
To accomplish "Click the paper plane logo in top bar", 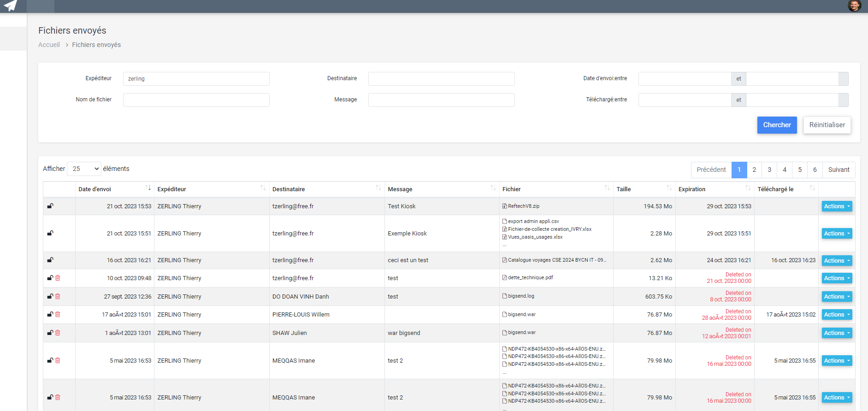I will point(10,6).
